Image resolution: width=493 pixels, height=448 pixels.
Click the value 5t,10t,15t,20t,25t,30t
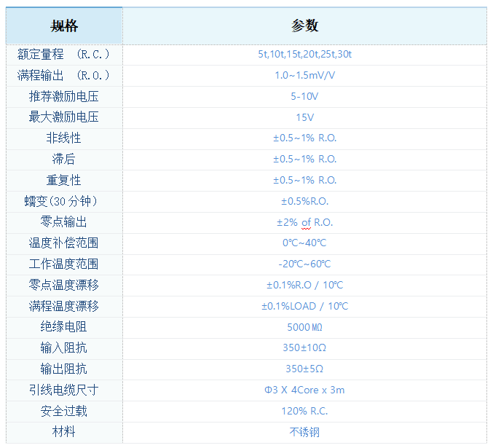[x=304, y=55]
